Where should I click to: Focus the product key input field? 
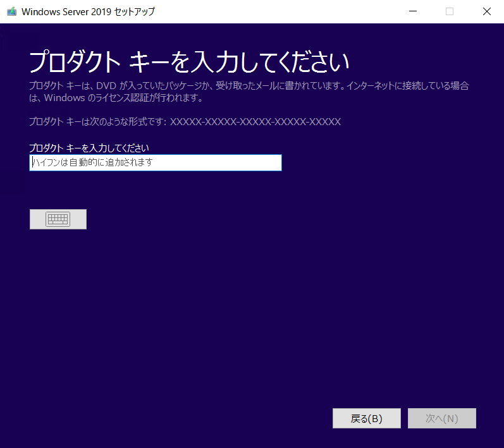tap(156, 162)
